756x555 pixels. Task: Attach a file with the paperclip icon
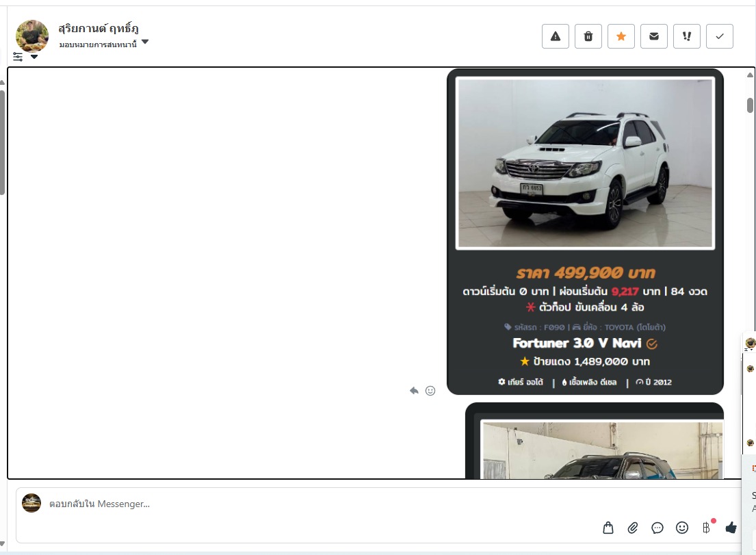(633, 528)
